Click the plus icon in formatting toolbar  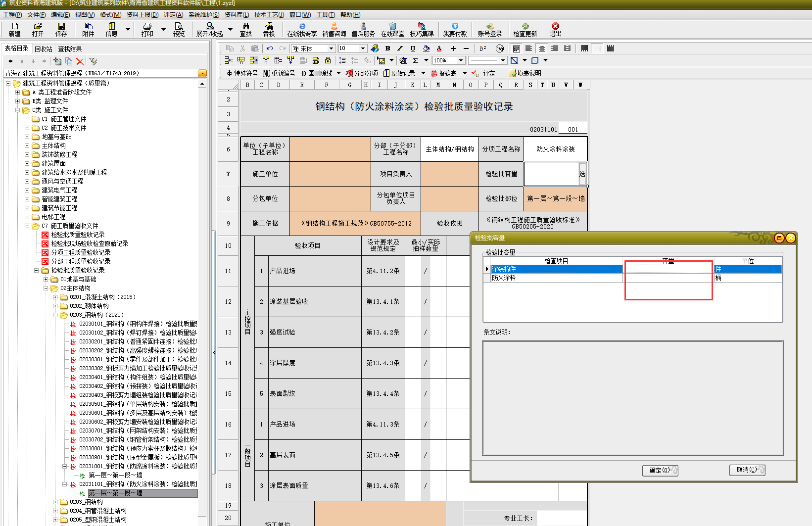(453, 48)
